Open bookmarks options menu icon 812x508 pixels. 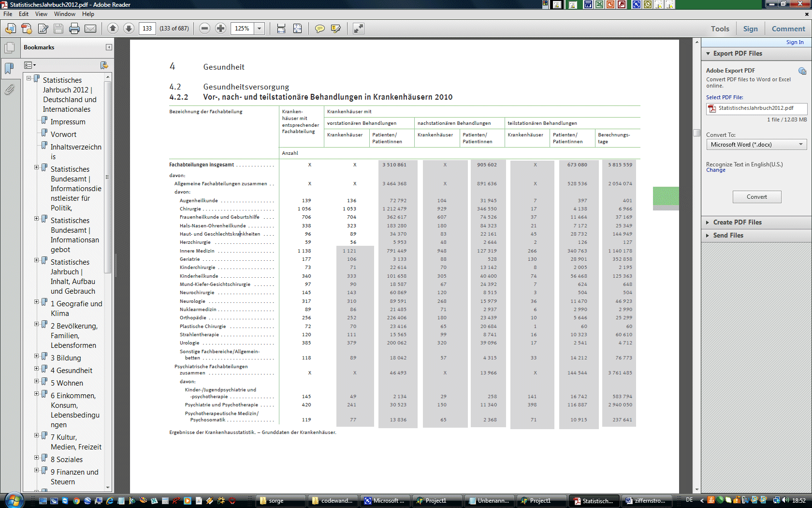click(x=30, y=65)
